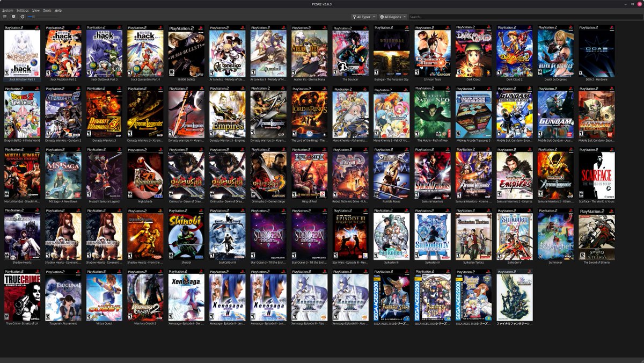Open the All Types filter dropdown
Viewport: 644px width, 363px height.
point(364,17)
